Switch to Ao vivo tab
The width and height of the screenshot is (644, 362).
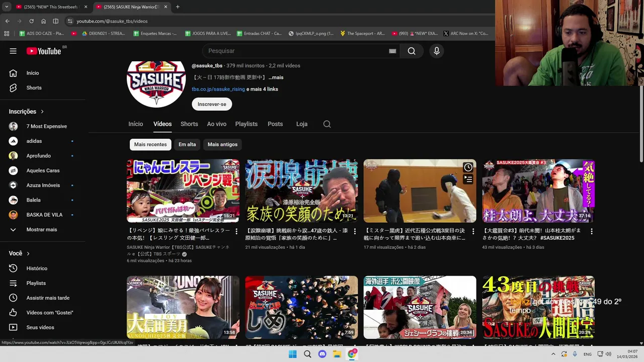[x=217, y=124]
